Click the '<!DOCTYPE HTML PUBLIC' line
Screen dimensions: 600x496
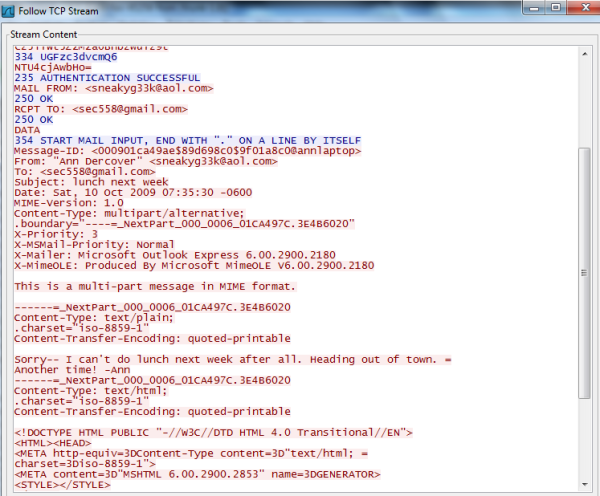(x=214, y=433)
